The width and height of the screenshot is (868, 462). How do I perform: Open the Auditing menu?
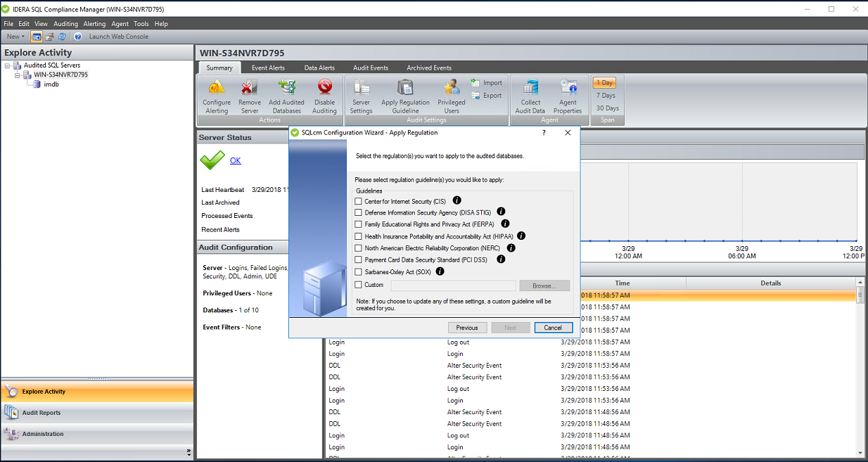pos(66,24)
